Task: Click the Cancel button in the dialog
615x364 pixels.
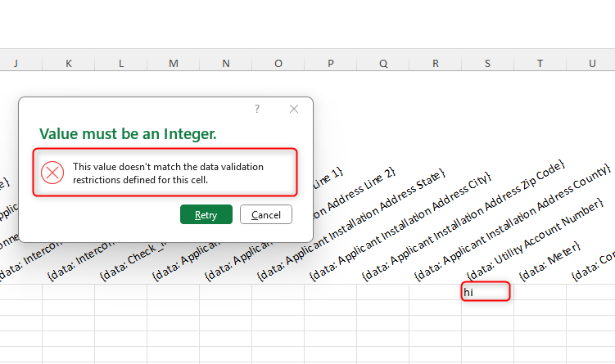Action: [266, 214]
